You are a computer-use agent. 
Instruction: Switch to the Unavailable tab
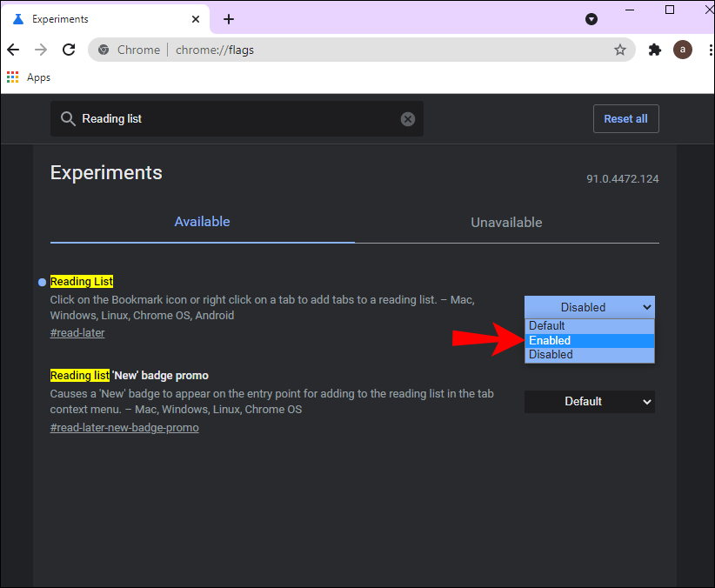click(506, 223)
